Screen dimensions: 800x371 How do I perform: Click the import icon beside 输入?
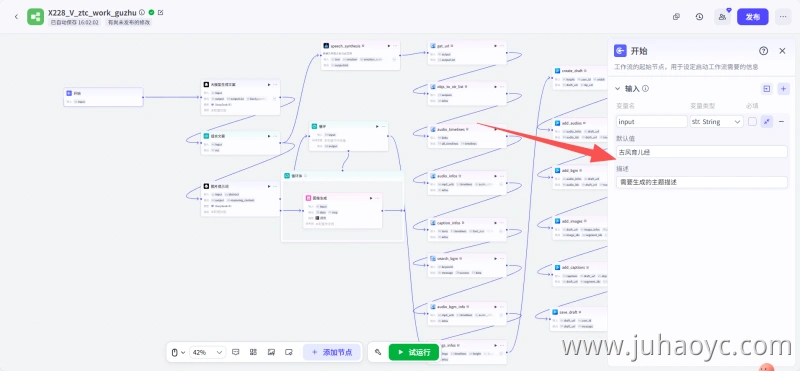[766, 89]
